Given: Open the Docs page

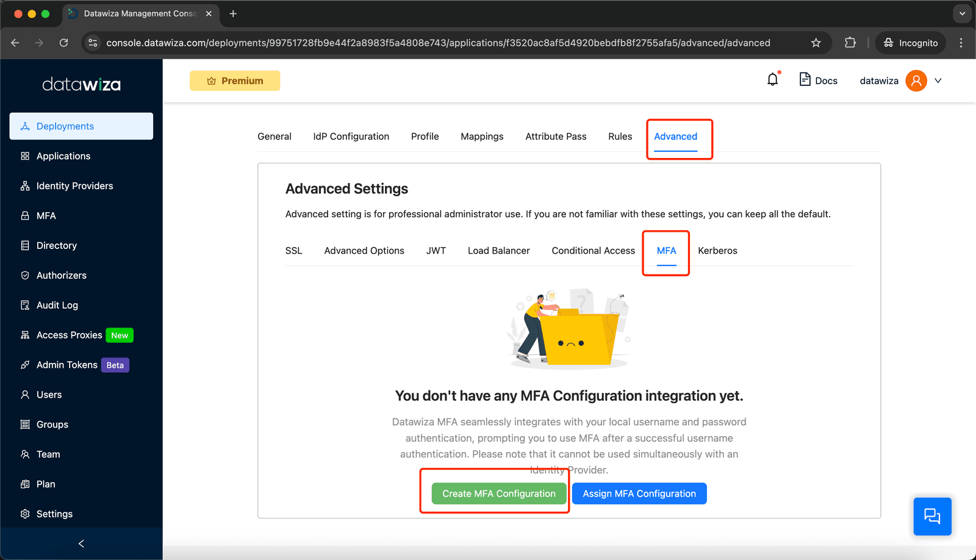Looking at the screenshot, I should click(818, 81).
